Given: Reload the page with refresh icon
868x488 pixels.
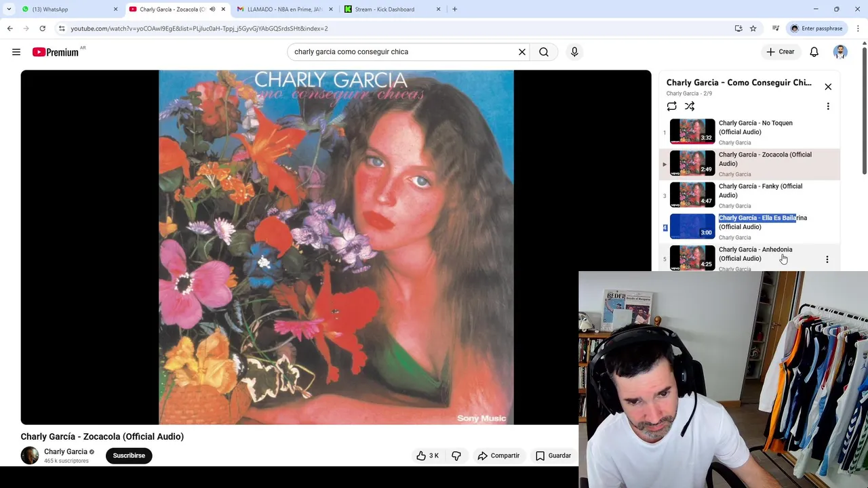Looking at the screenshot, I should point(42,28).
